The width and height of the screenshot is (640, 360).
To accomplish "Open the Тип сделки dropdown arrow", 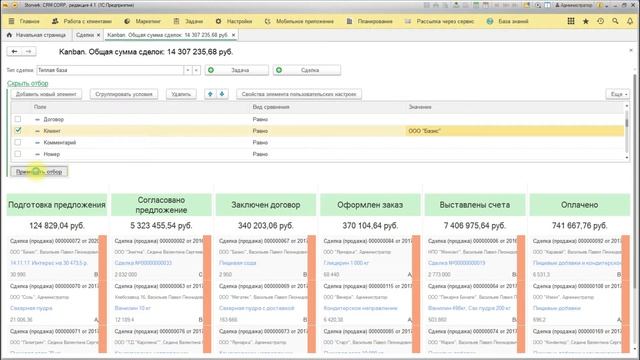I will (188, 70).
